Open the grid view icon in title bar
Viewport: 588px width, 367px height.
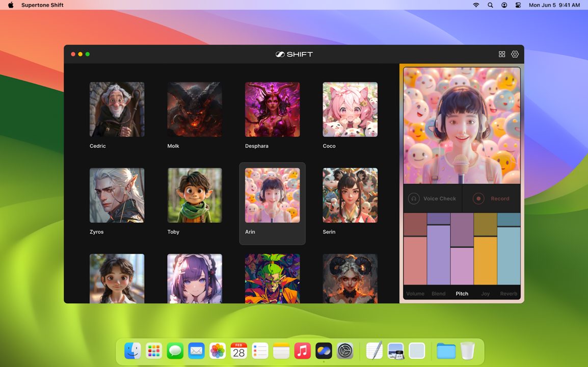click(502, 54)
